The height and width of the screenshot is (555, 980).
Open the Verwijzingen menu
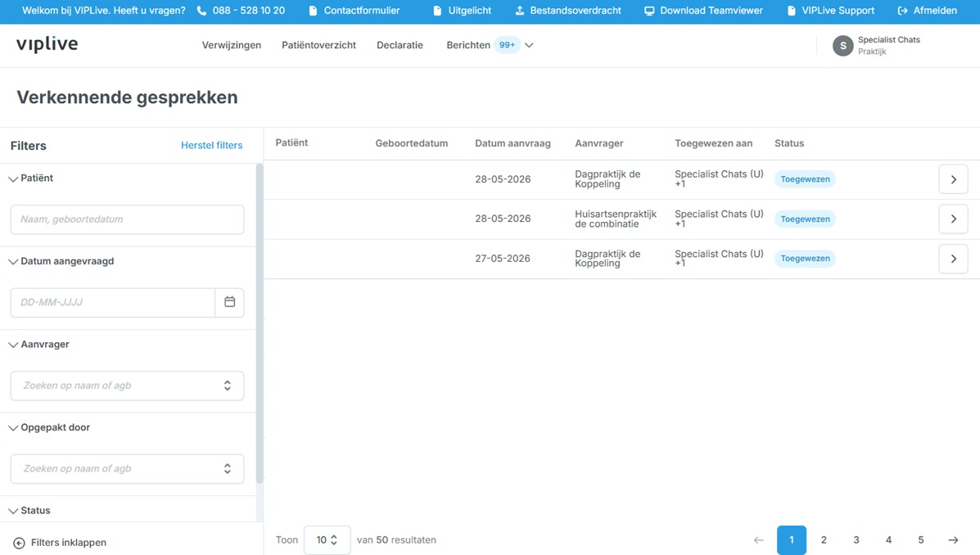[x=231, y=45]
